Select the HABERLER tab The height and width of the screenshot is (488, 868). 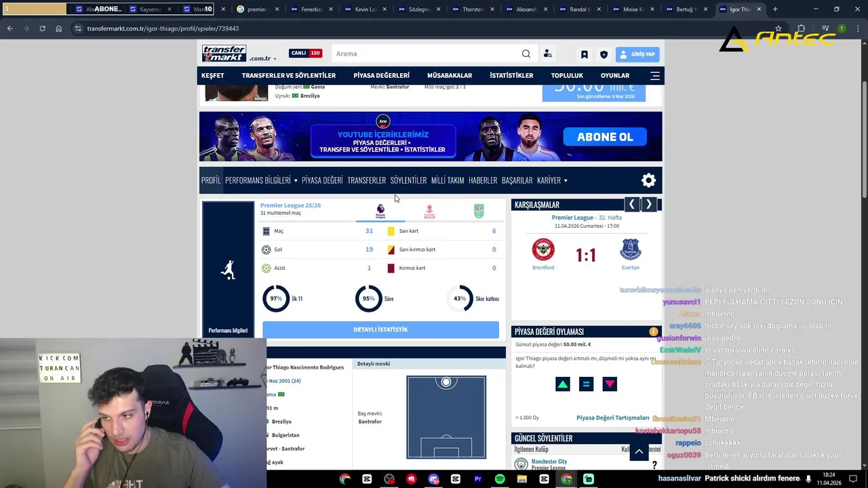[483, 180]
